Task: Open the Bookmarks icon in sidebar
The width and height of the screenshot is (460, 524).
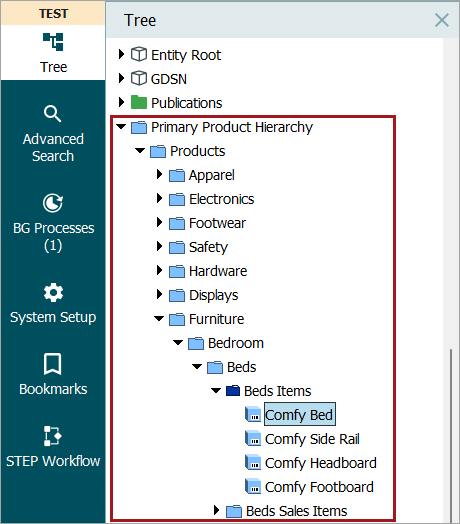Action: (52, 364)
